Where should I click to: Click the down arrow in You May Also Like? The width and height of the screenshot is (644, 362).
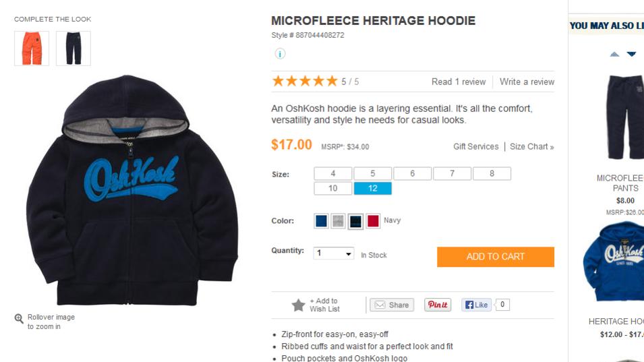point(631,54)
